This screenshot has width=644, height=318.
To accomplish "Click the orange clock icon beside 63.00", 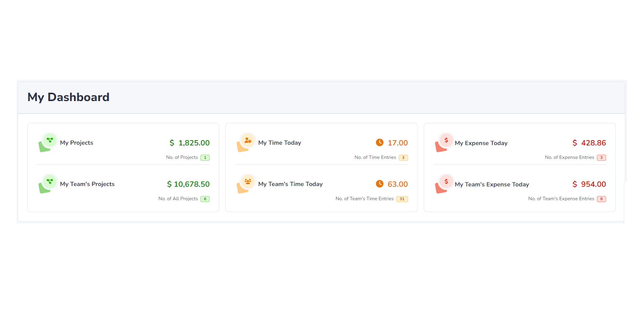I will (x=380, y=184).
